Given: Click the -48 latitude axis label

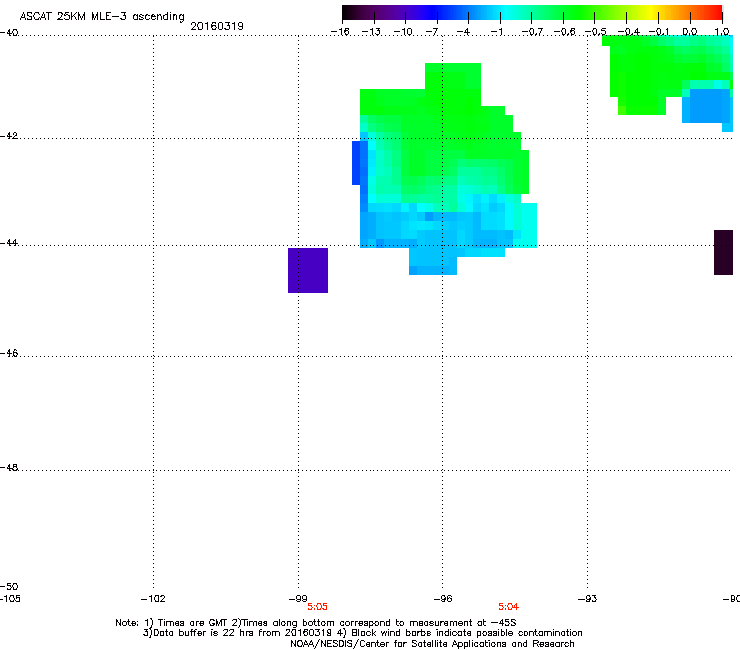Looking at the screenshot, I should point(9,467).
